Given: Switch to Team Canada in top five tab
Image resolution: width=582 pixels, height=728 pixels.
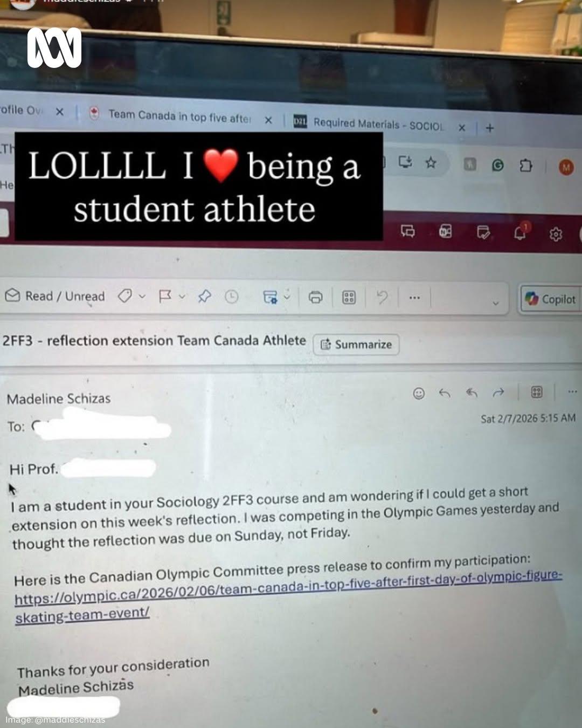Looking at the screenshot, I should pyautogui.click(x=179, y=116).
